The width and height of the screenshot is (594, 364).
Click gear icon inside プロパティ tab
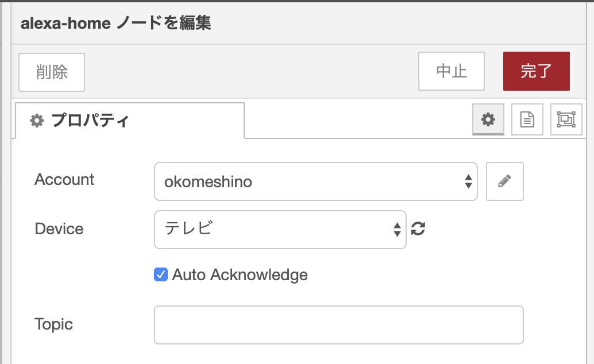click(x=37, y=121)
